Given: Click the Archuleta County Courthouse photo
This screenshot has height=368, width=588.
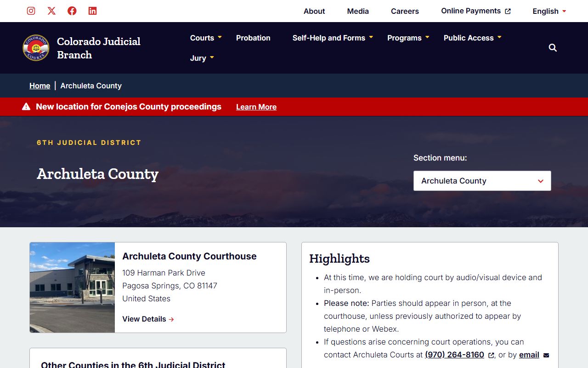Looking at the screenshot, I should coord(72,287).
